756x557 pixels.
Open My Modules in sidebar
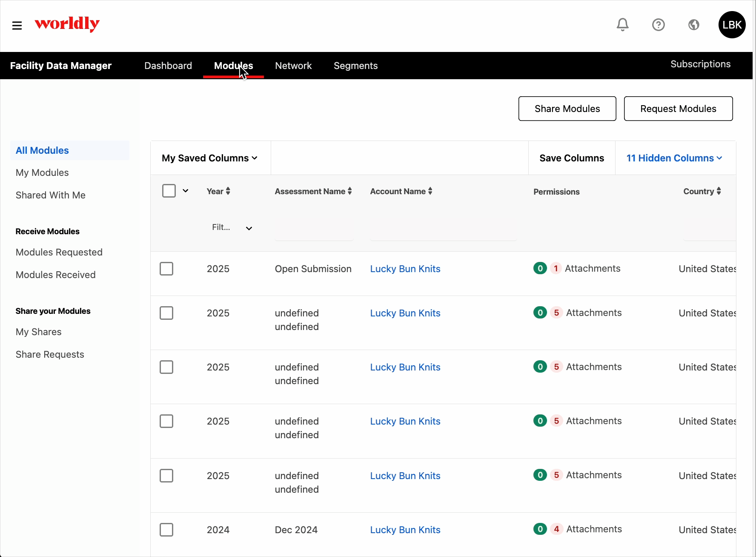[42, 172]
